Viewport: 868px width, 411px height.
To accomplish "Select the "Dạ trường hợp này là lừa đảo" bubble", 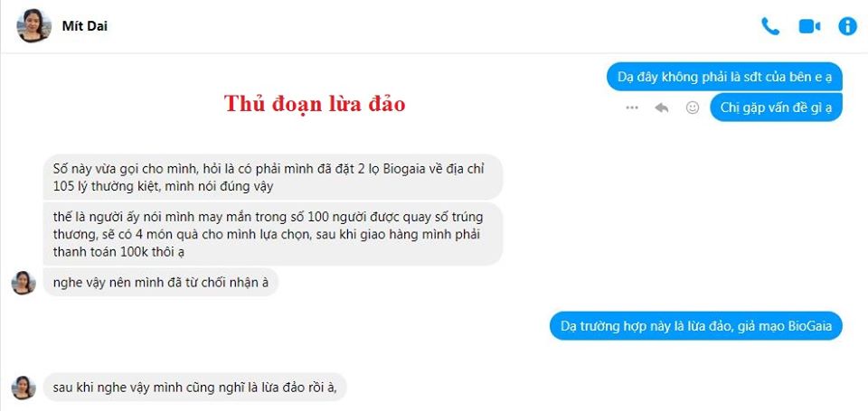I will (x=696, y=325).
